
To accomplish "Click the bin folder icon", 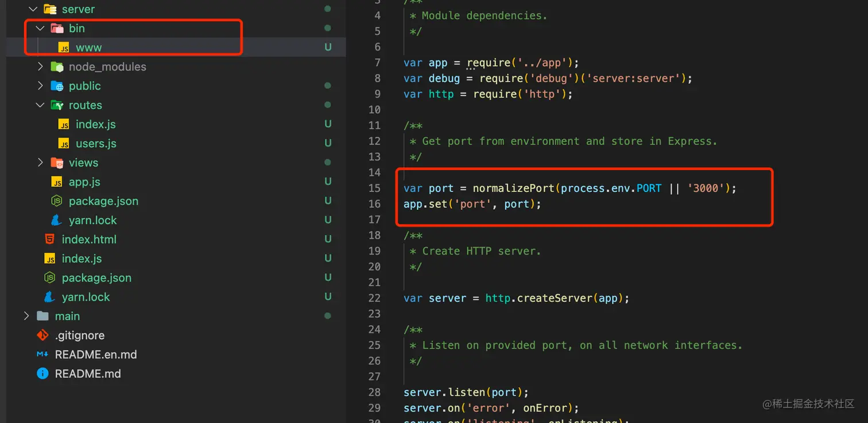I will 57,28.
